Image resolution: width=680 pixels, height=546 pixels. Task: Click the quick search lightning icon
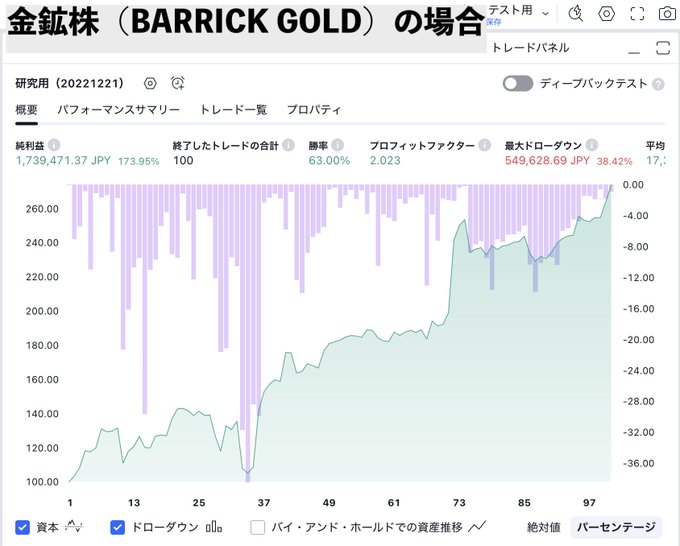pos(575,13)
